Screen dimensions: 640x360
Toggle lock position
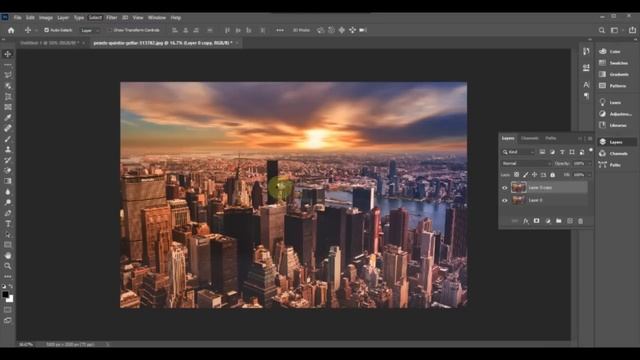point(534,175)
